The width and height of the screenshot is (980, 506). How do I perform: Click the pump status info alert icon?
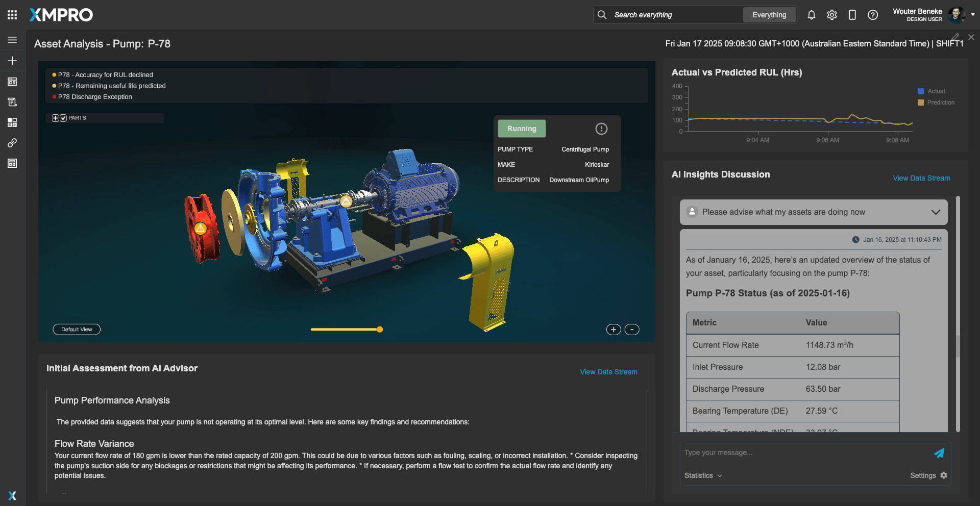pyautogui.click(x=601, y=129)
